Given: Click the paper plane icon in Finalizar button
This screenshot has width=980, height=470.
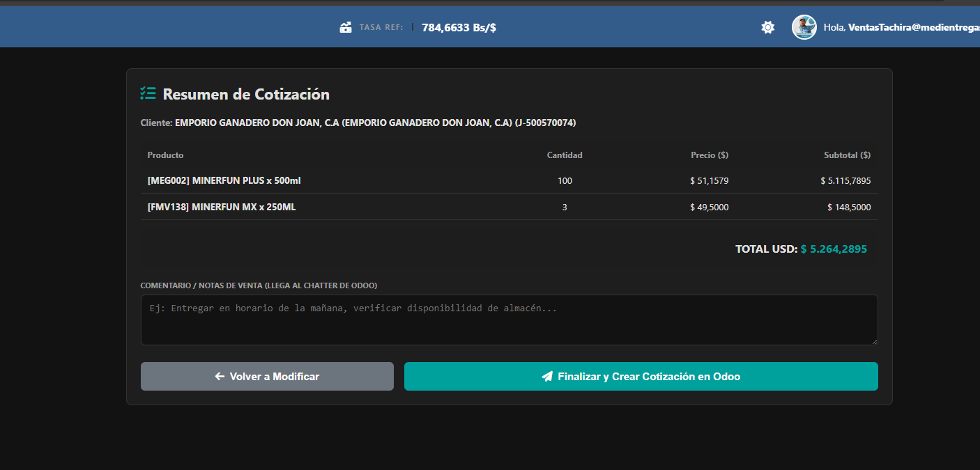Looking at the screenshot, I should [x=547, y=376].
